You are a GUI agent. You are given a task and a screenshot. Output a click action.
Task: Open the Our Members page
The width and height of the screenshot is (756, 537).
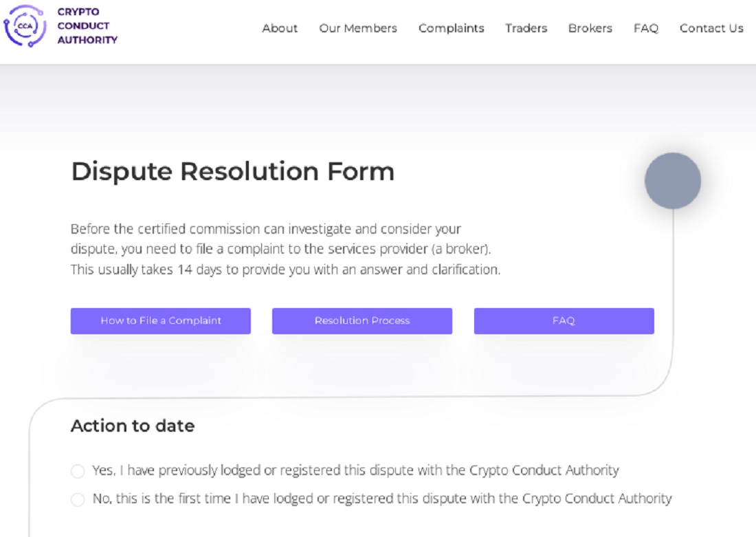(x=358, y=28)
